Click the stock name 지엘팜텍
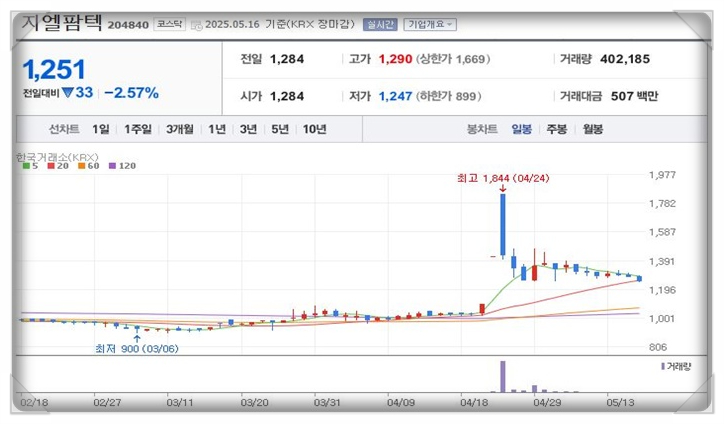 pyautogui.click(x=62, y=22)
